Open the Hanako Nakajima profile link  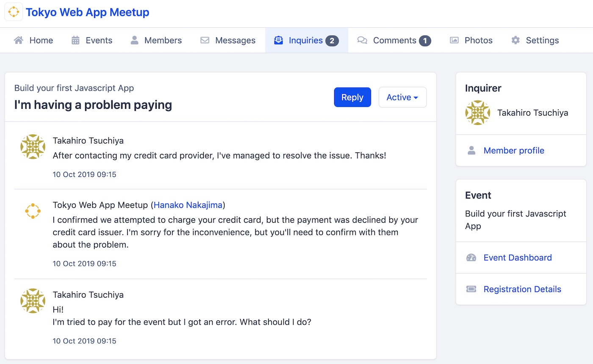coord(188,205)
